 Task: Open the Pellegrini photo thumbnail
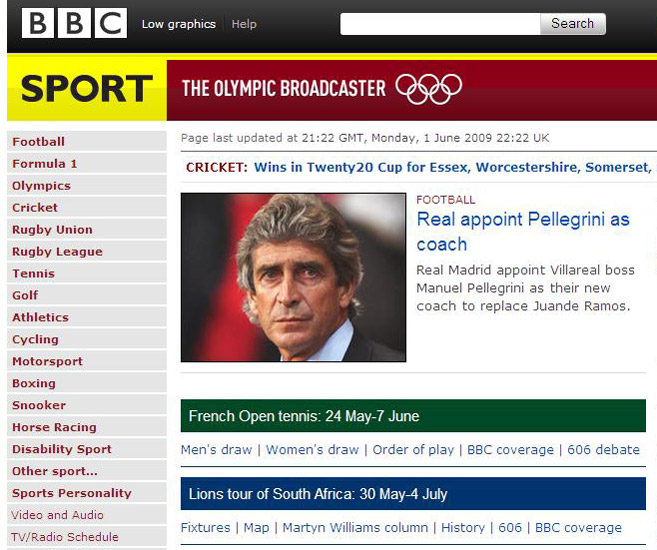[293, 277]
